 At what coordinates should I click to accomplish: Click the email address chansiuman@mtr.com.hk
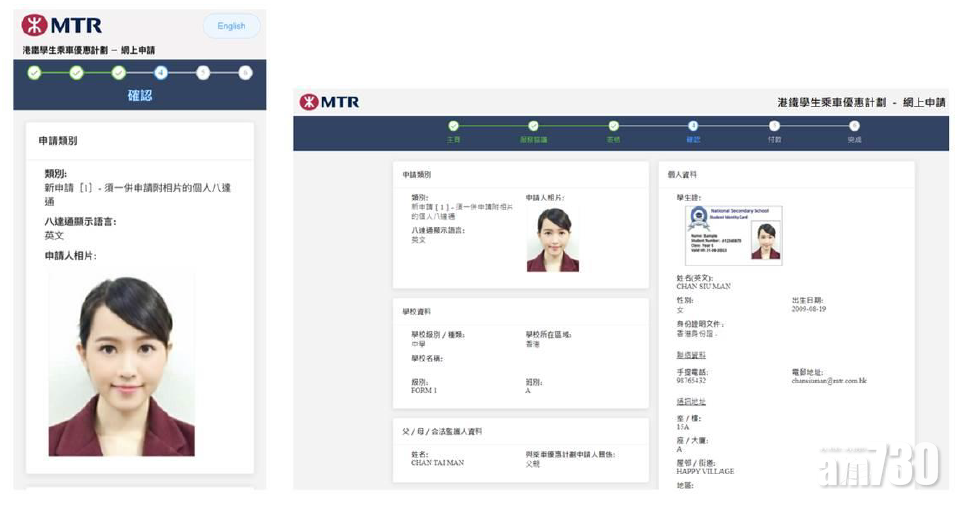(x=829, y=380)
